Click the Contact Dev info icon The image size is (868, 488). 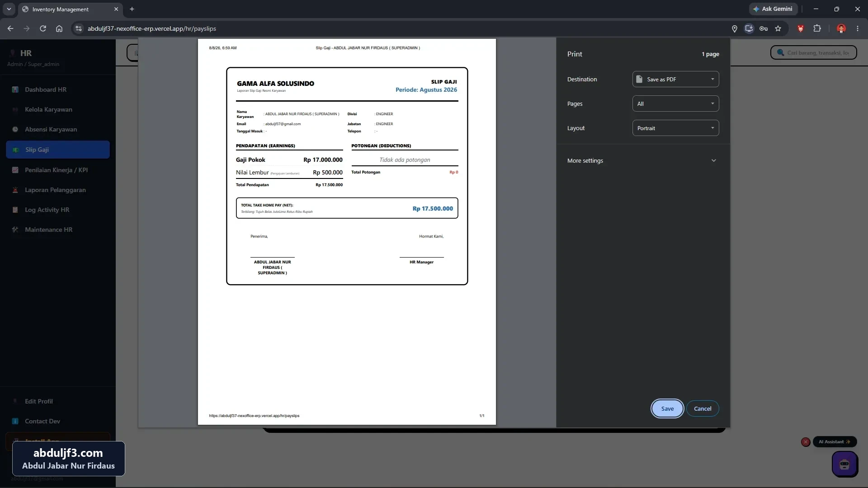click(x=15, y=421)
